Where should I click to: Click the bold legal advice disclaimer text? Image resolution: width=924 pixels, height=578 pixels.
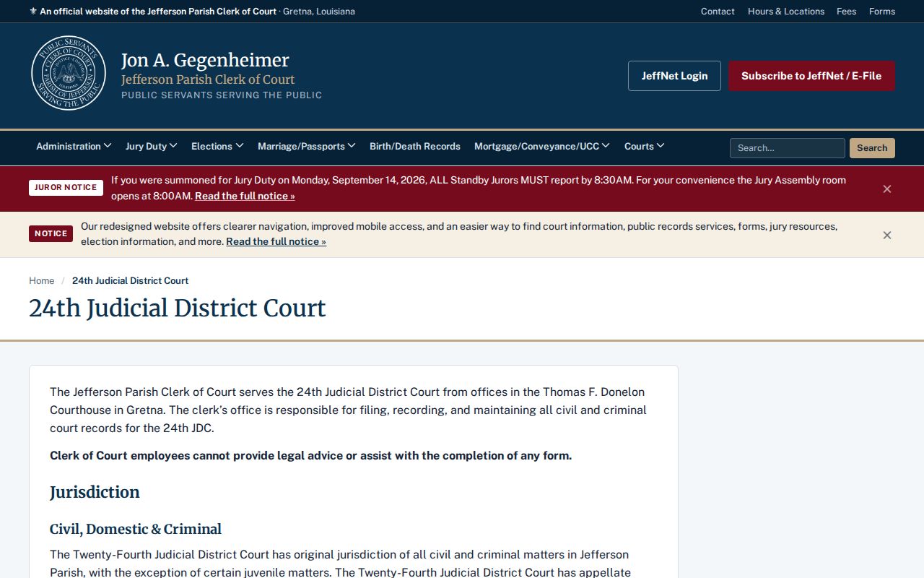tap(310, 455)
